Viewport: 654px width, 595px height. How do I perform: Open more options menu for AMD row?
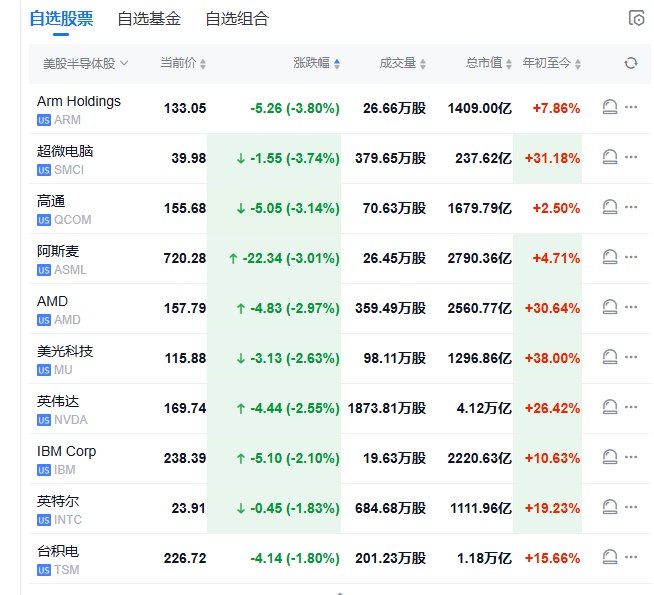(x=631, y=307)
